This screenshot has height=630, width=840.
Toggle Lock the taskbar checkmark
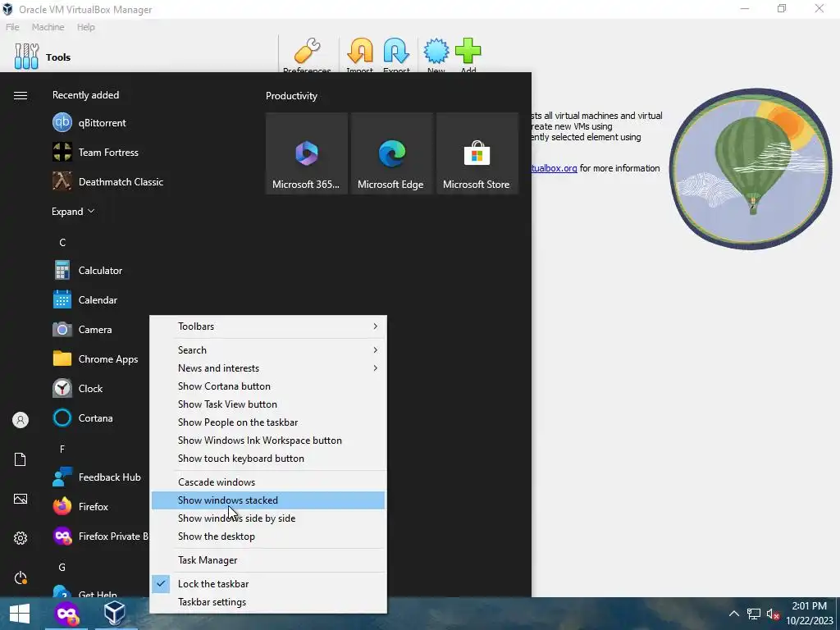pyautogui.click(x=268, y=584)
